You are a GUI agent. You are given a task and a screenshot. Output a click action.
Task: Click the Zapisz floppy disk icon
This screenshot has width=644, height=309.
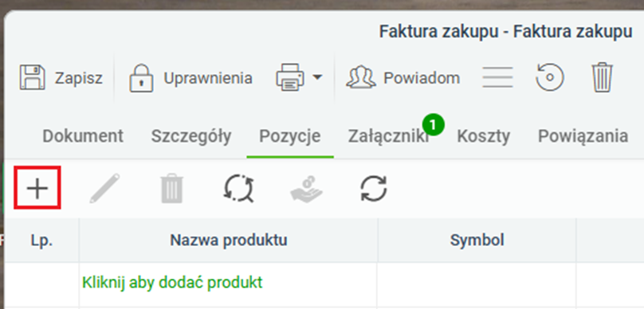[33, 77]
